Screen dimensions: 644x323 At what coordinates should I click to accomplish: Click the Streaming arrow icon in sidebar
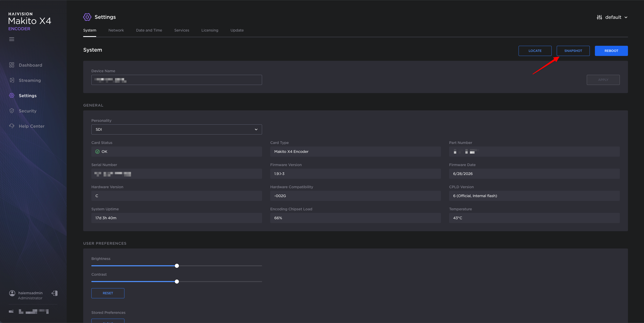coord(12,80)
